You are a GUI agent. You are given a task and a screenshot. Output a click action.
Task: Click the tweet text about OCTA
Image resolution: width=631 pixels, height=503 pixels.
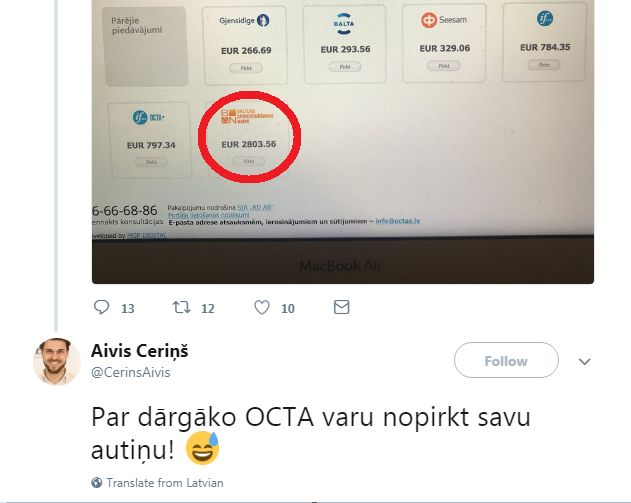click(311, 433)
